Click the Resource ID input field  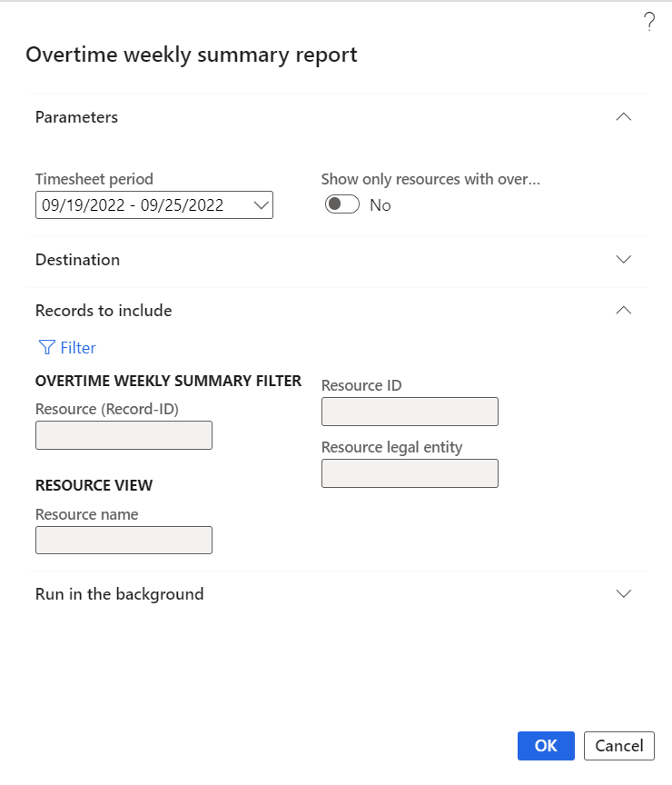410,412
